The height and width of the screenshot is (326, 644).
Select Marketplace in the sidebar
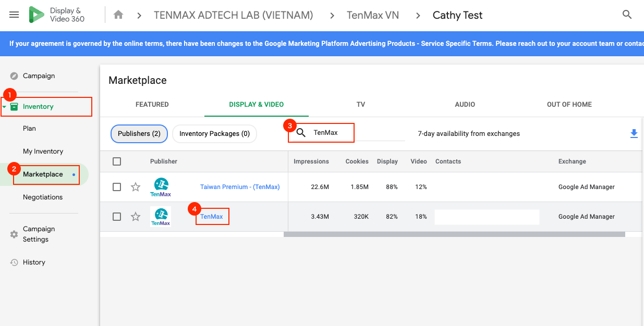[x=43, y=174]
